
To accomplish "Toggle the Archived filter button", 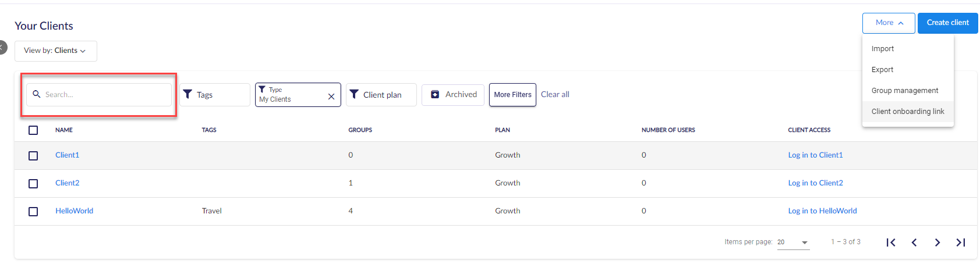I will [x=453, y=94].
